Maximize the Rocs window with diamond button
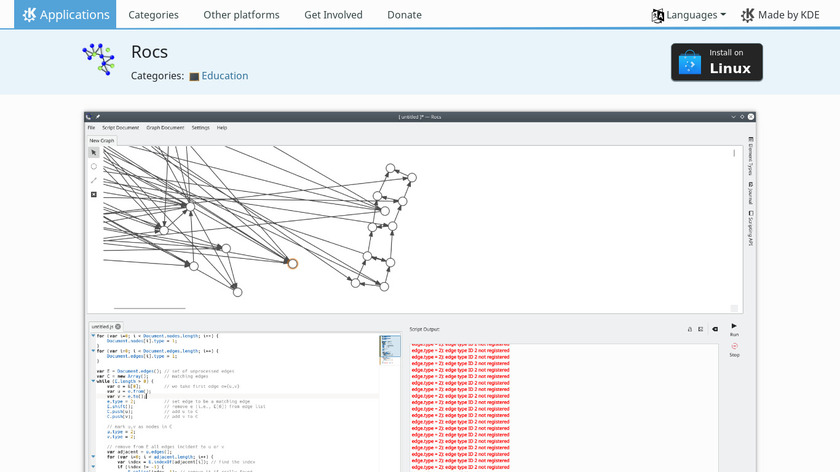 coord(742,117)
